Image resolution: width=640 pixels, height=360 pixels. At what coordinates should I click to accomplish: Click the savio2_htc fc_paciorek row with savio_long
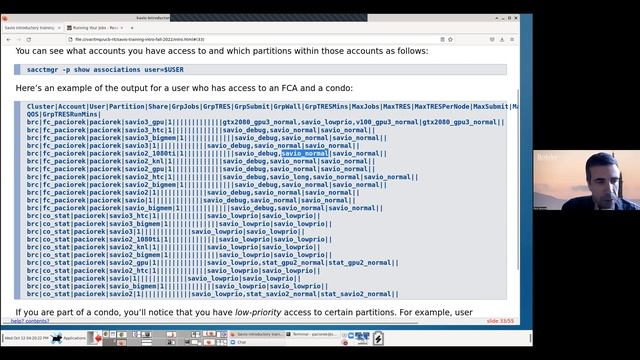point(222,177)
